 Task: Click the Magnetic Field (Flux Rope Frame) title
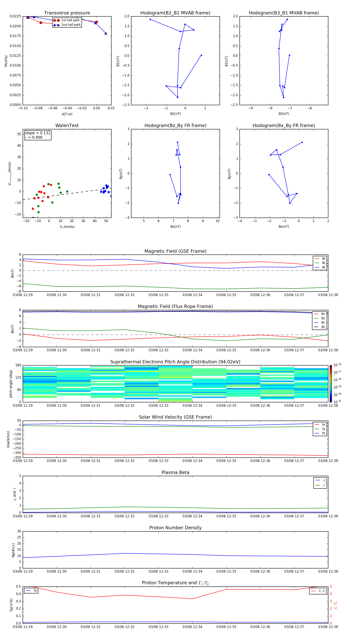[175, 306]
